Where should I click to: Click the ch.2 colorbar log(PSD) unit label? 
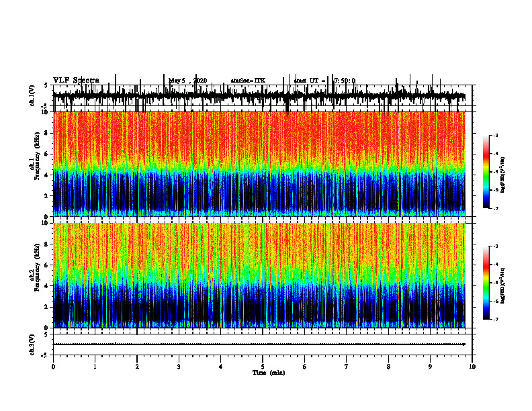click(502, 285)
